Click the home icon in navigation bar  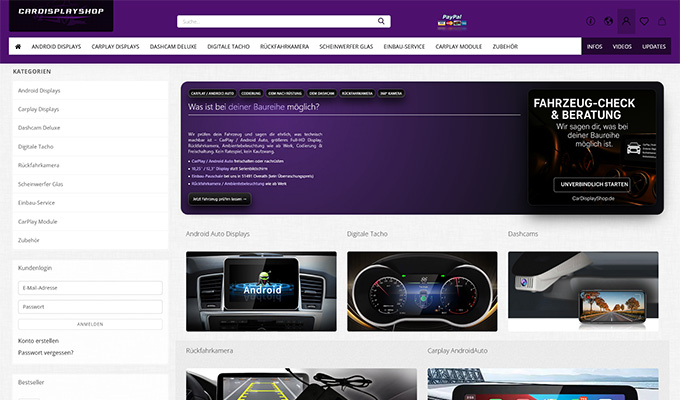click(x=18, y=46)
